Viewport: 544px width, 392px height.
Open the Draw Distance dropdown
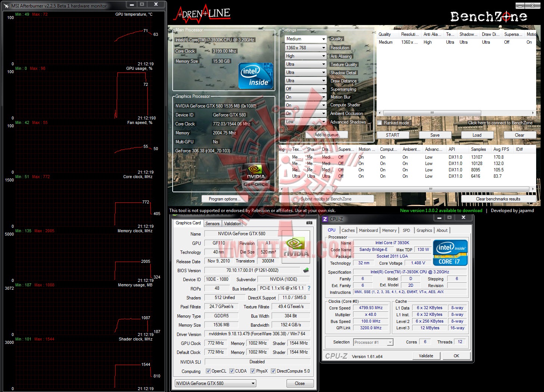tap(306, 81)
